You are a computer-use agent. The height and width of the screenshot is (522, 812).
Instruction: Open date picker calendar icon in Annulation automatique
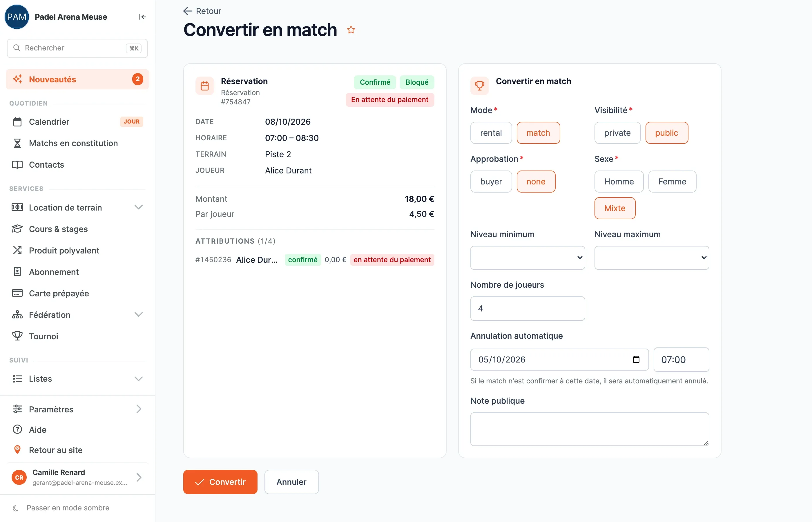click(x=636, y=359)
